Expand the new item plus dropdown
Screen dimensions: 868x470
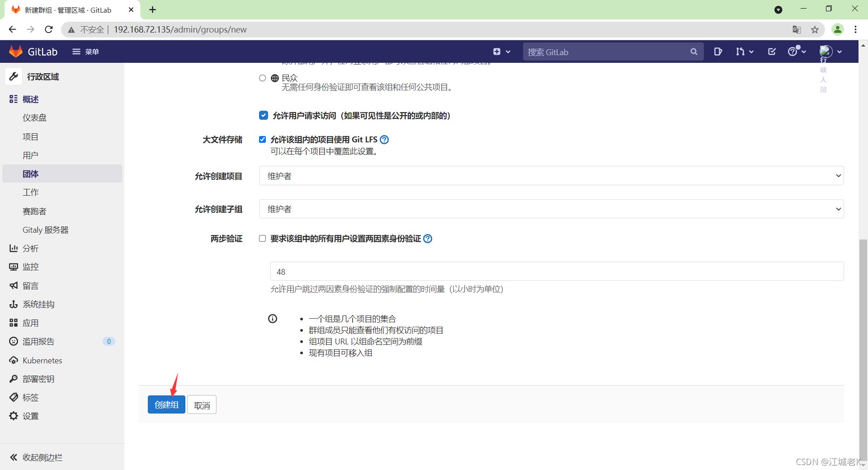tap(501, 52)
